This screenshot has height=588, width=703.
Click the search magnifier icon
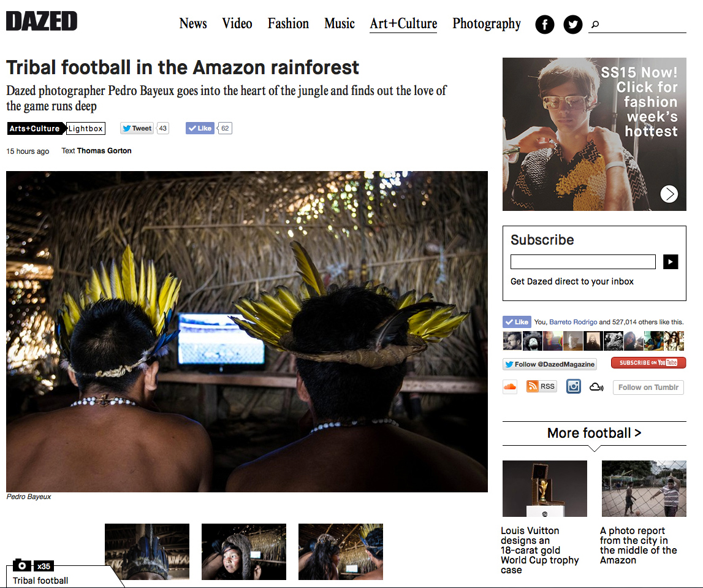point(595,25)
